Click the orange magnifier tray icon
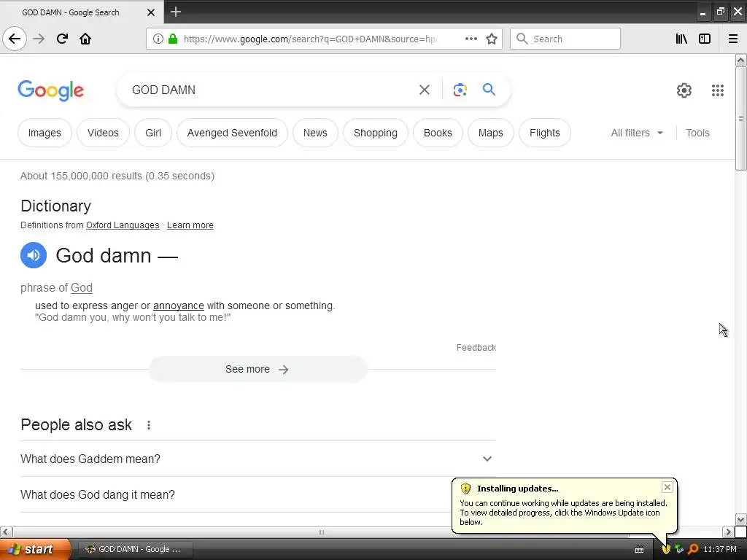Screen dimensions: 747x560 [693, 549]
